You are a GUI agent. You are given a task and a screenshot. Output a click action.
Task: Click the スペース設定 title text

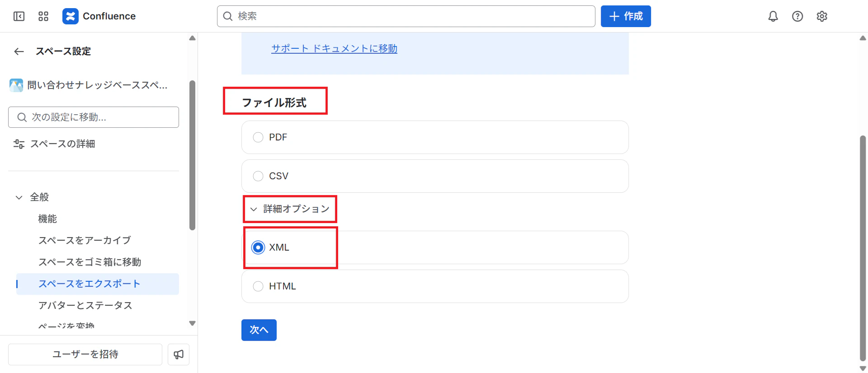coord(63,51)
